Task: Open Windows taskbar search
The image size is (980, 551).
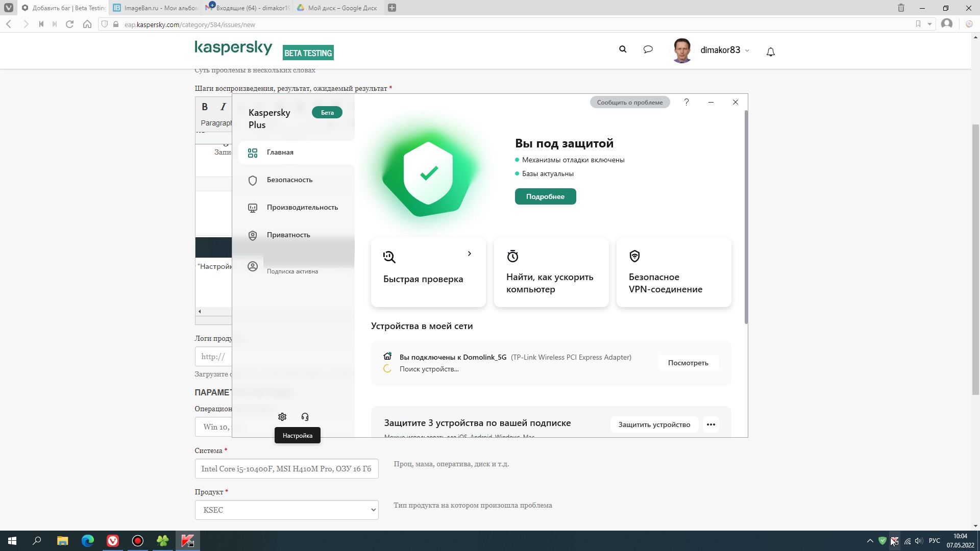Action: (37, 541)
